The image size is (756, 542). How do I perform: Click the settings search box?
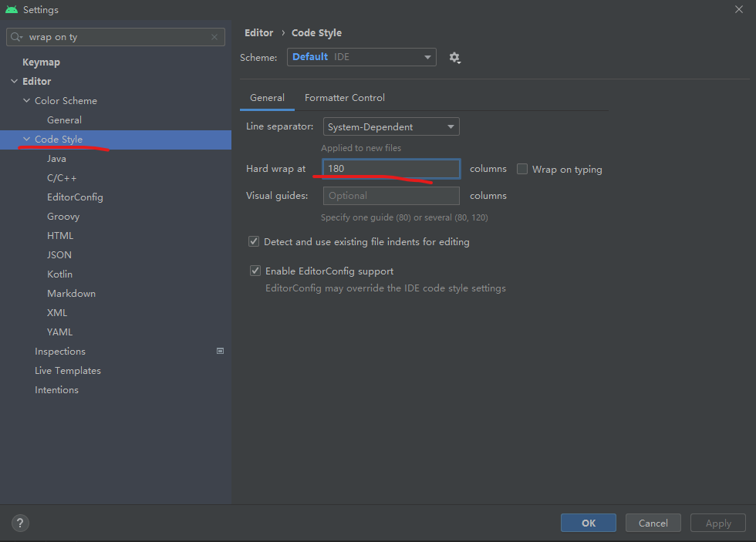[116, 37]
